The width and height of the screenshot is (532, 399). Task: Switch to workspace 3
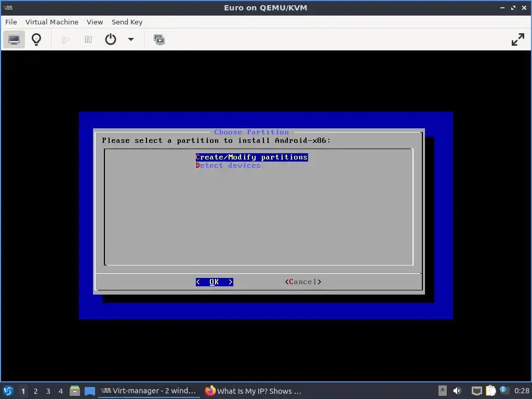click(x=48, y=391)
